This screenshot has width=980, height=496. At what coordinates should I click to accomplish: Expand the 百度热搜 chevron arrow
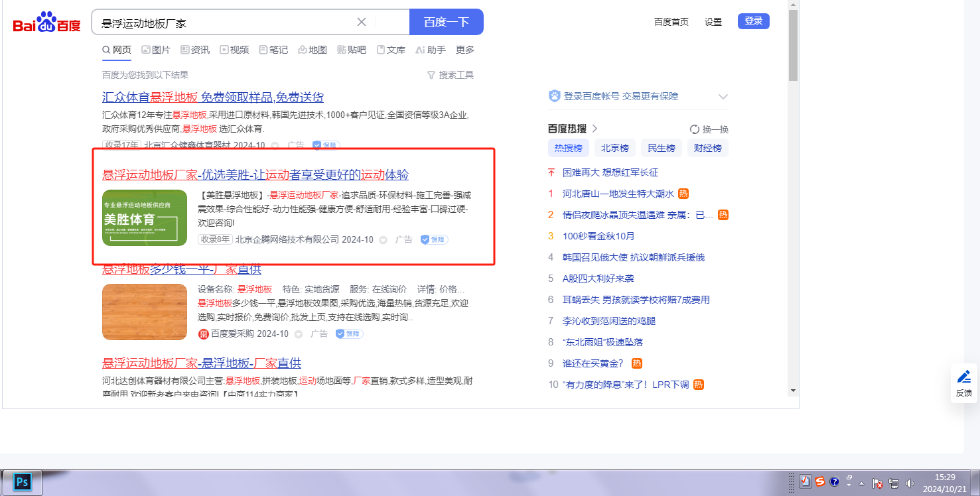click(x=595, y=129)
